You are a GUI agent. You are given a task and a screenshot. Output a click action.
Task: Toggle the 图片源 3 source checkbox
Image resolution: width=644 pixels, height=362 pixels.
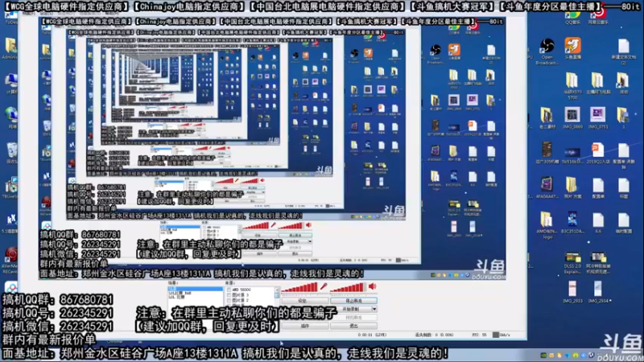tap(229, 294)
